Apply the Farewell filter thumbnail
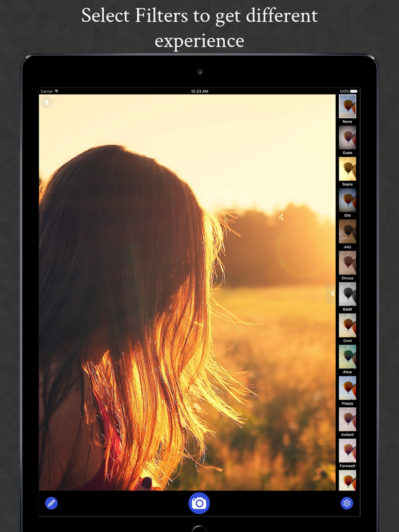 (x=347, y=451)
